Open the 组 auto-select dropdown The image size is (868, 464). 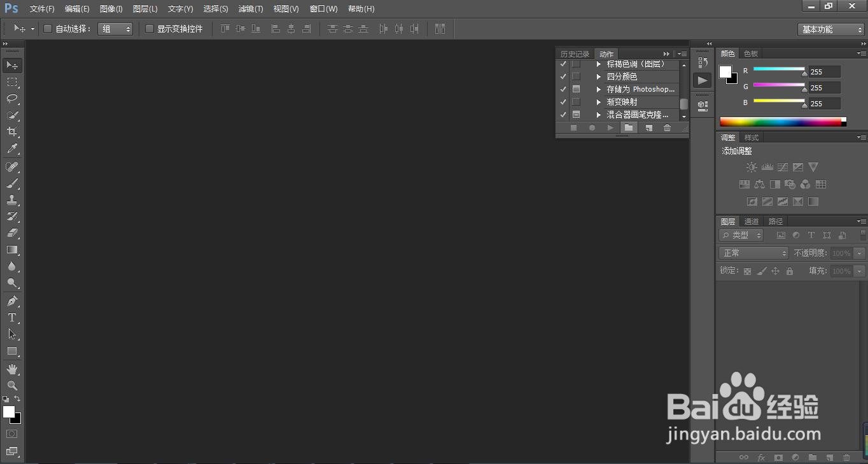tap(115, 29)
